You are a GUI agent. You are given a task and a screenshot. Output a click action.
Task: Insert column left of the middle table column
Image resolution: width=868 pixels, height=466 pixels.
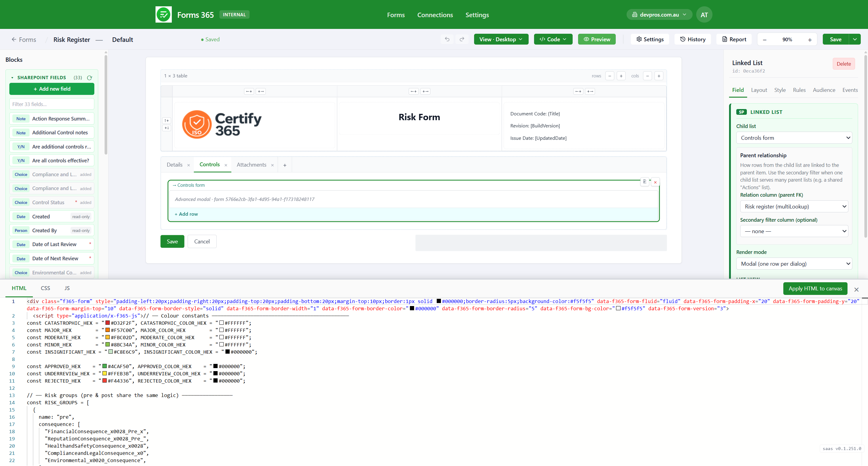click(414, 91)
